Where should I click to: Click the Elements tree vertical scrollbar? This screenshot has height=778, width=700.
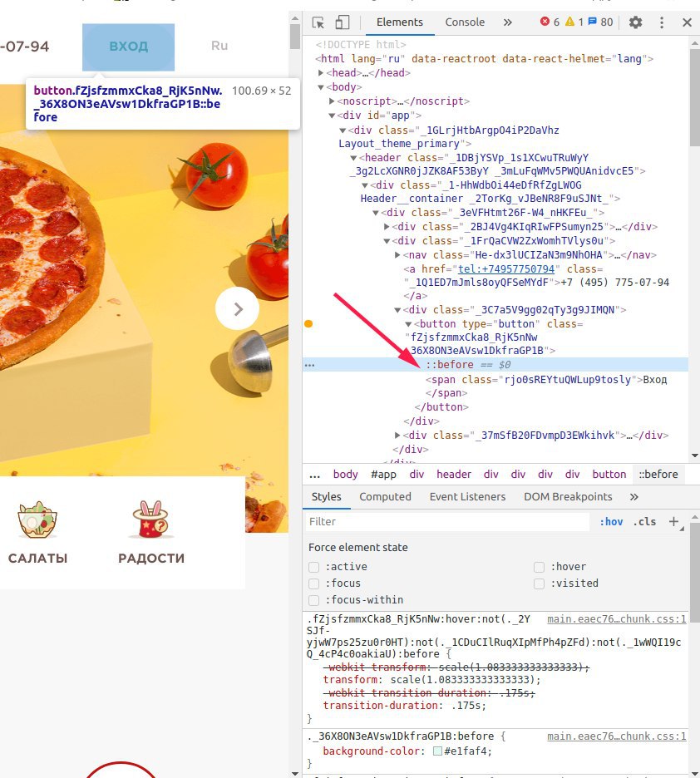pos(694,99)
